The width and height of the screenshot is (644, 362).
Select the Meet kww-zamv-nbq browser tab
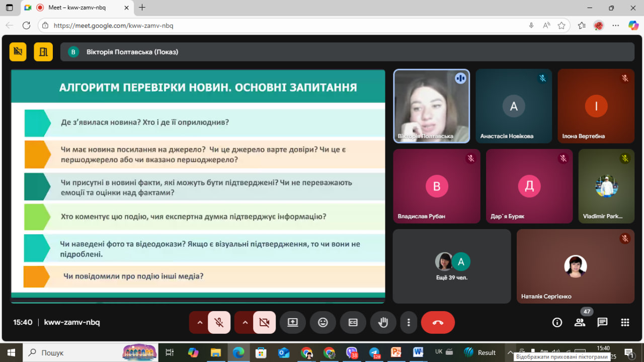[75, 8]
